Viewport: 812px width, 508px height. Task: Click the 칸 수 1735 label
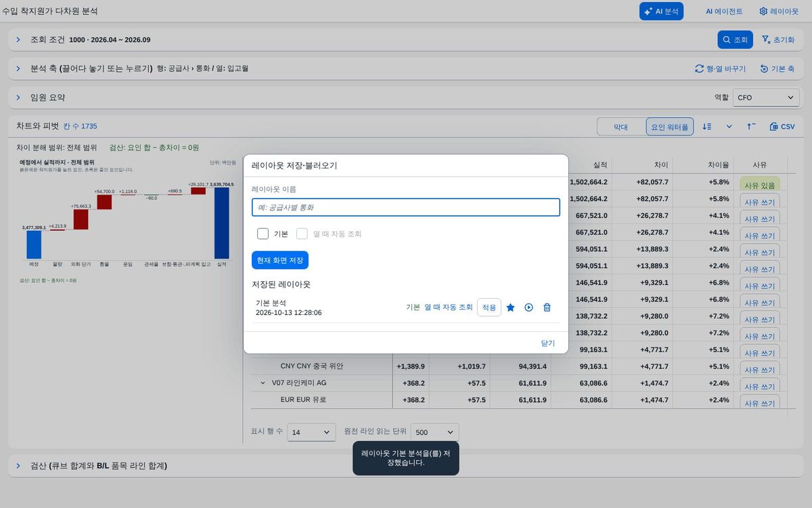[x=80, y=126]
